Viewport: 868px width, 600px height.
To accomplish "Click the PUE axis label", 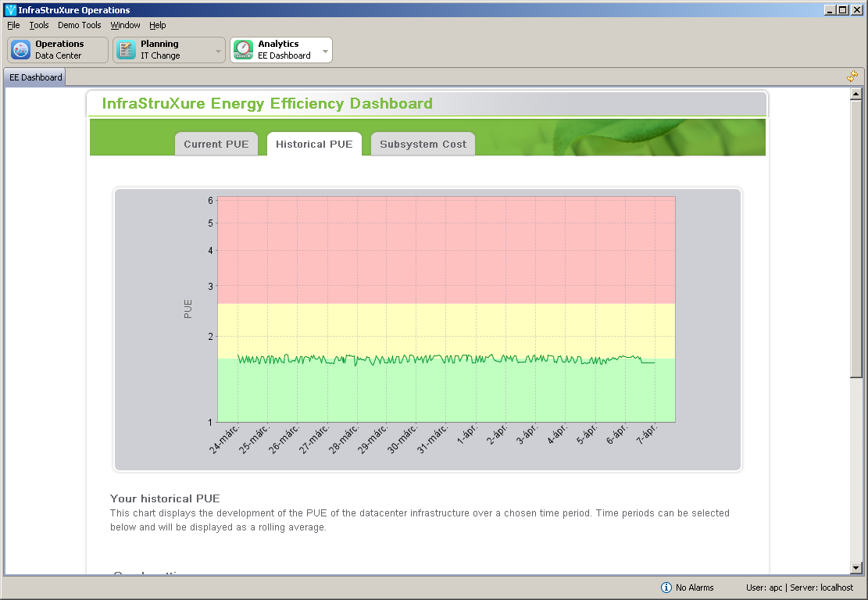I will [x=188, y=309].
